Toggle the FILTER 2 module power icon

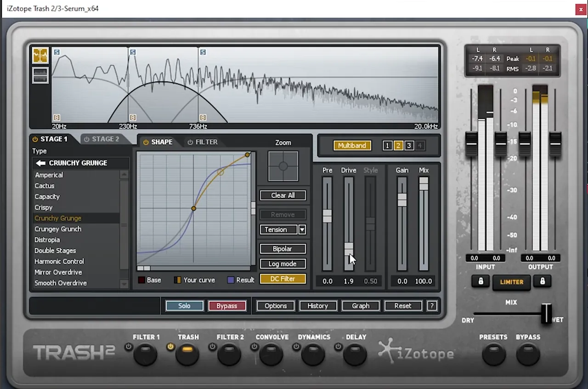(x=212, y=347)
